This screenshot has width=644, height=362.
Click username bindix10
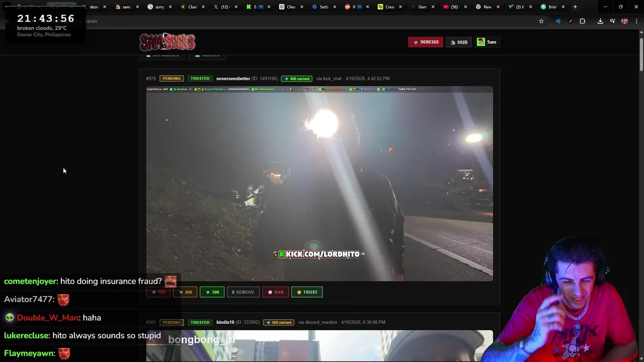tap(225, 322)
